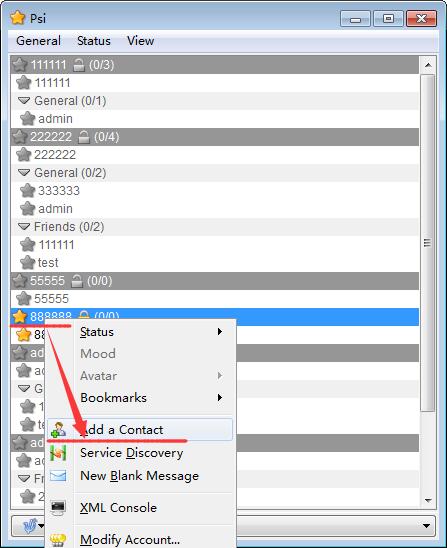Viewport: 447px width, 548px height.
Task: Open the status dropdown arrow at bottom right
Action: coord(426,526)
